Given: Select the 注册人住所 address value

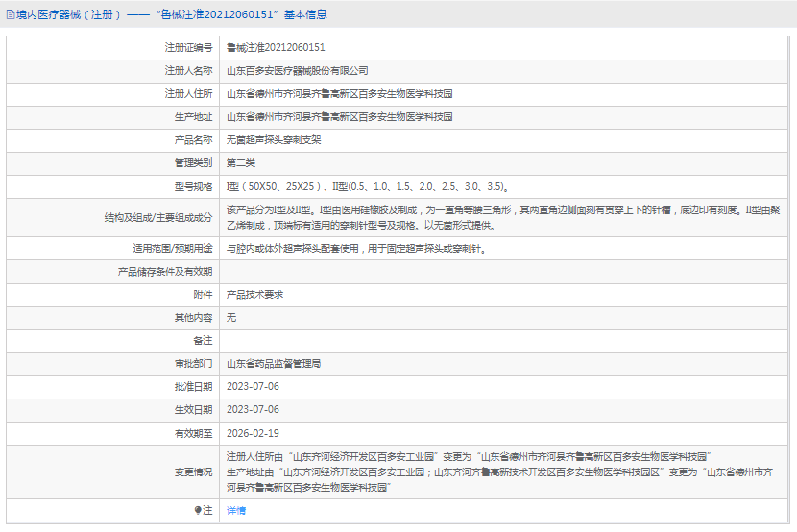Looking at the screenshot, I should (340, 93).
